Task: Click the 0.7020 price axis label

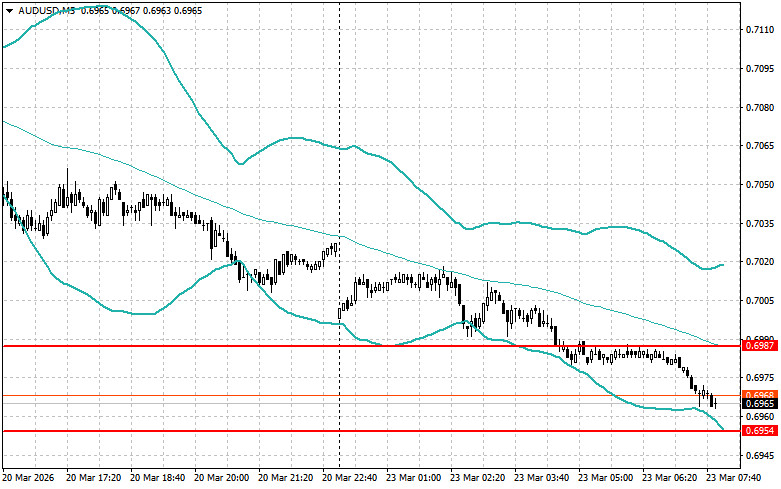Action: pyautogui.click(x=760, y=262)
